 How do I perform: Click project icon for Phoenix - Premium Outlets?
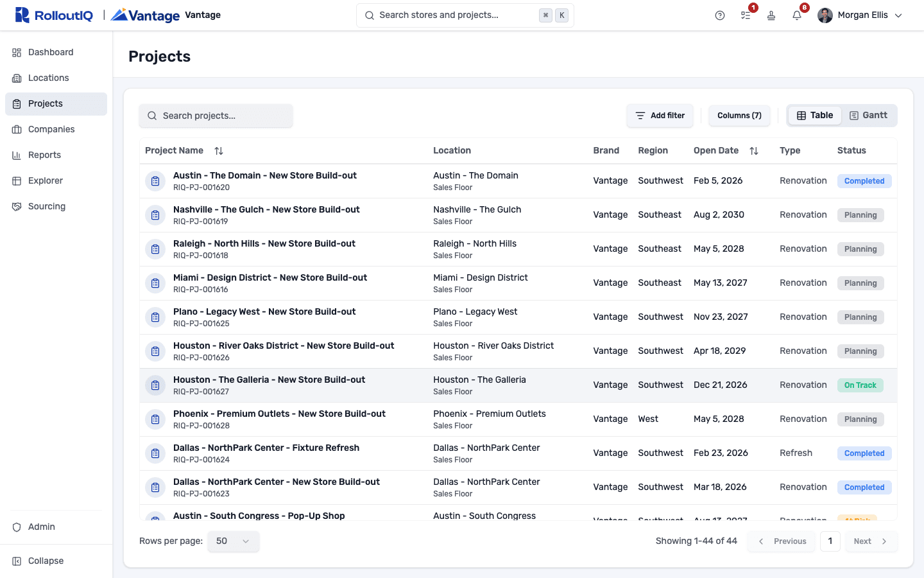click(155, 419)
